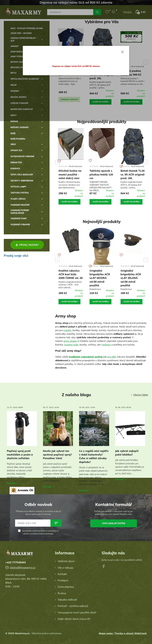152x644 pixels.
Task: Expand the OBUV category submenu
Action: 42,144
